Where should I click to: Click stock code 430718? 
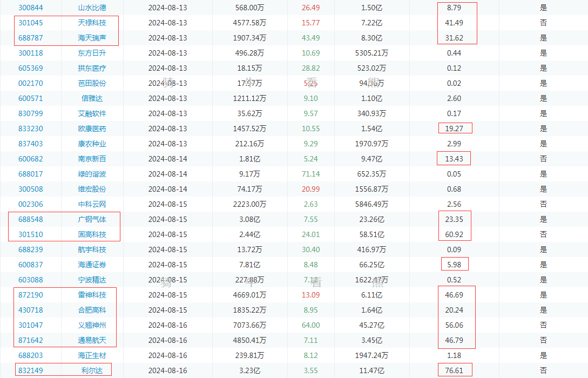point(31,310)
